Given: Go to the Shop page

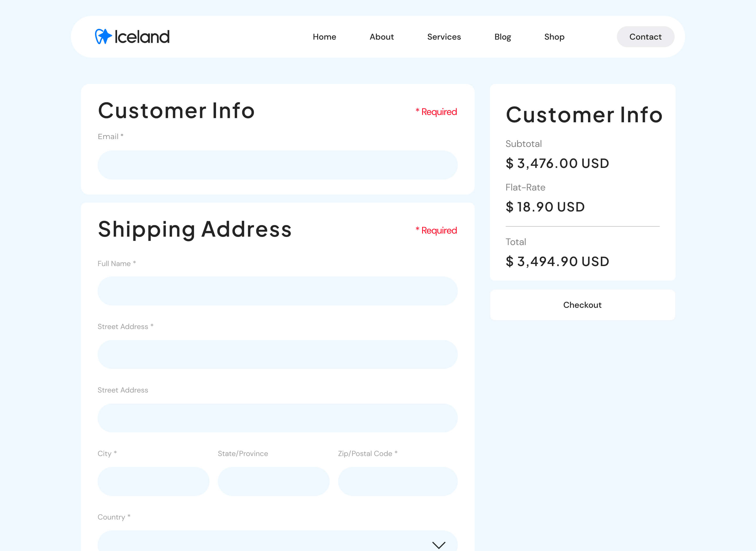Looking at the screenshot, I should [x=554, y=37].
